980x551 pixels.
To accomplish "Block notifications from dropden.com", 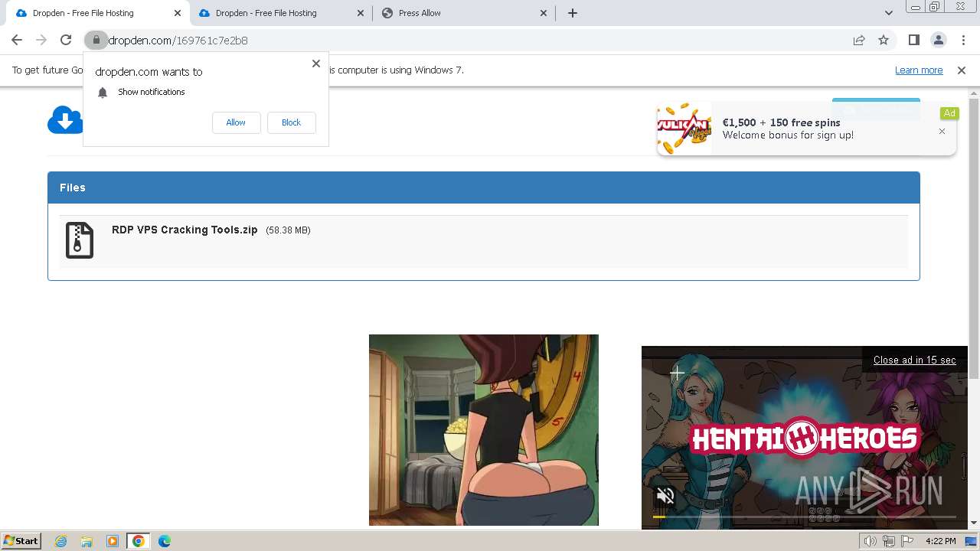I will click(291, 122).
